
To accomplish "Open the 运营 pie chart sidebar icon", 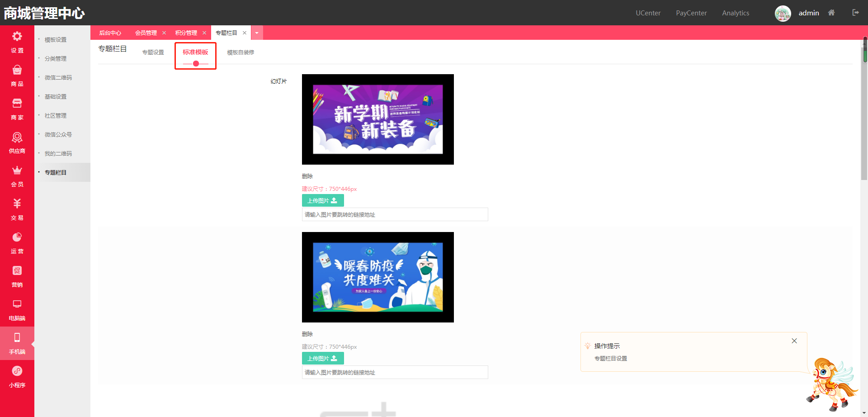I will pyautogui.click(x=17, y=237).
